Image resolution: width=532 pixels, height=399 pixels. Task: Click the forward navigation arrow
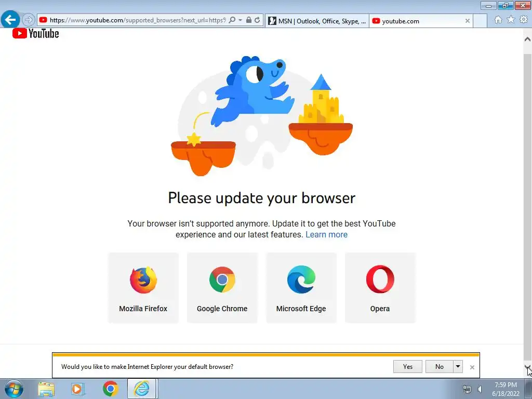pos(29,20)
